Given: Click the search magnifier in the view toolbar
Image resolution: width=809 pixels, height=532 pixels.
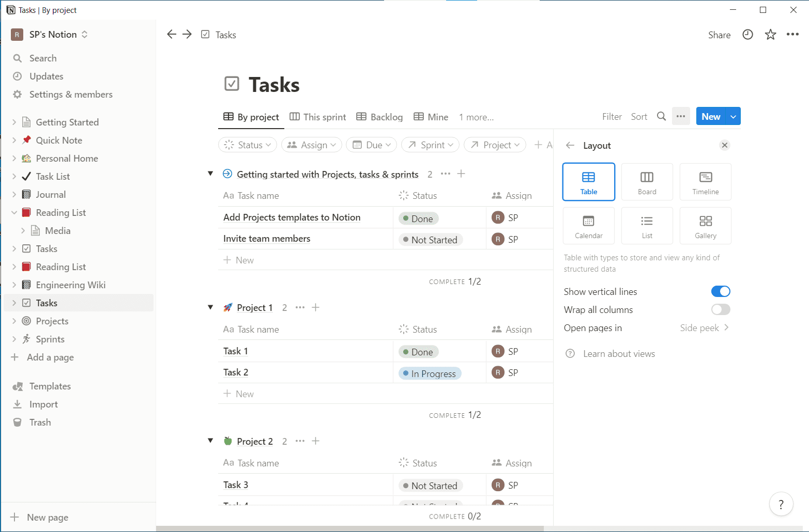Looking at the screenshot, I should click(x=661, y=116).
